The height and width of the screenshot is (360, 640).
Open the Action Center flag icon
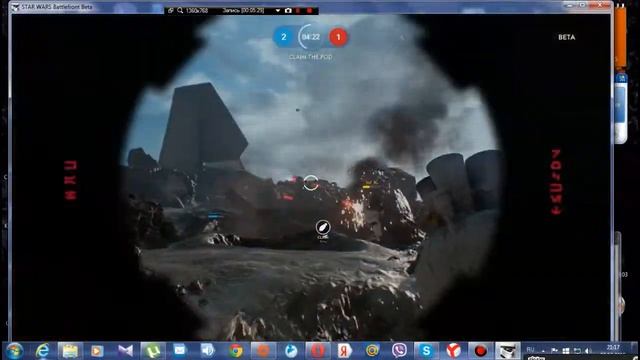tap(554, 351)
